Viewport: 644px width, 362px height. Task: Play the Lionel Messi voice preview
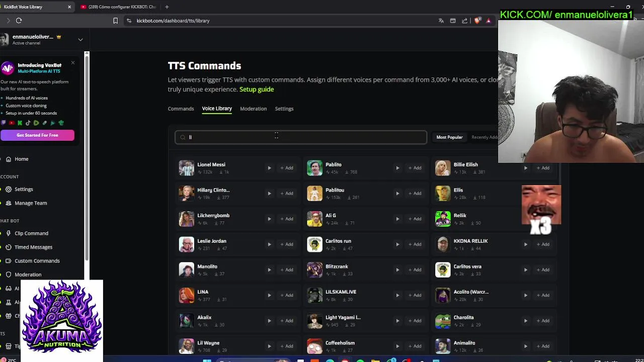pos(269,168)
